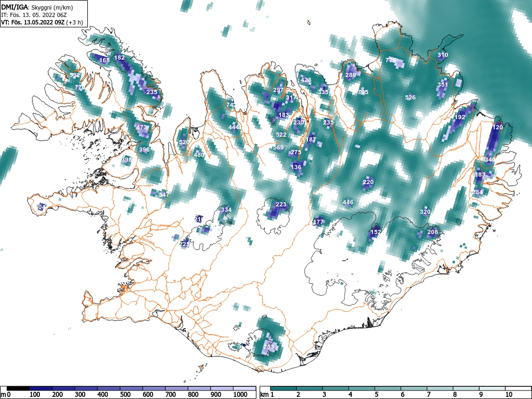Select the pale lavender 900–1000 m legend swatch
This screenshot has height=399, width=532.
pyautogui.click(x=222, y=388)
